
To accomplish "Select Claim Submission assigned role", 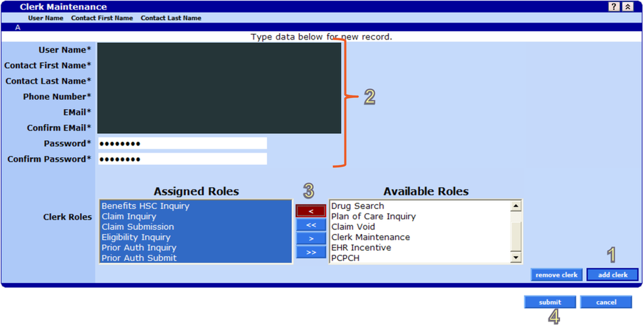I will pyautogui.click(x=196, y=227).
